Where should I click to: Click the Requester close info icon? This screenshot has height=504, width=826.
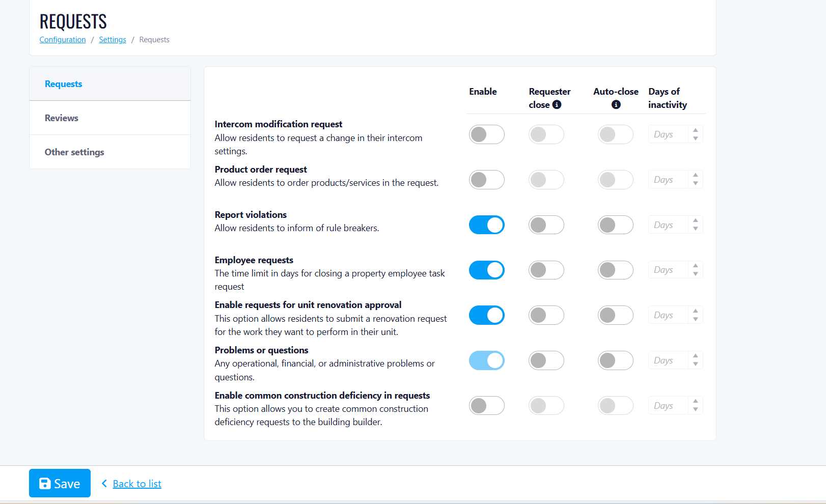click(557, 104)
